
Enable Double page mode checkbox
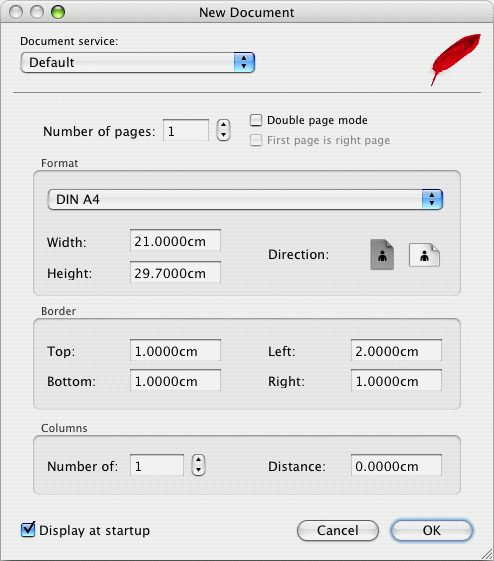(x=256, y=120)
